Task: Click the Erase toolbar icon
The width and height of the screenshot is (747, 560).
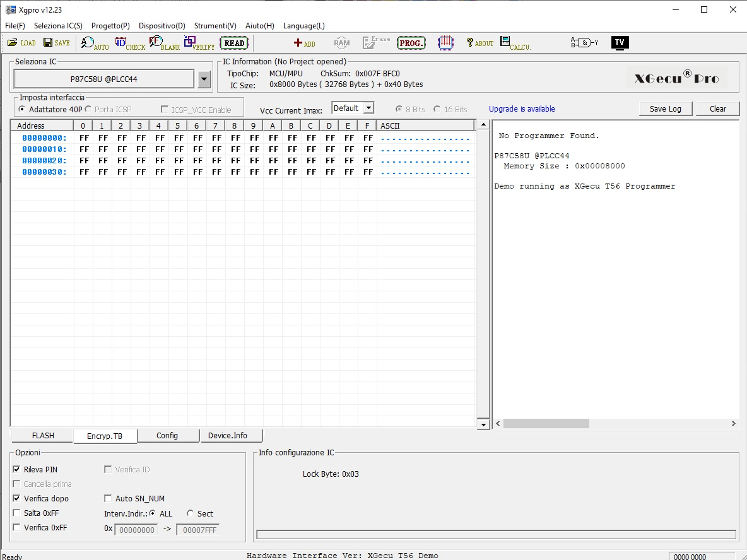Action: [377, 43]
